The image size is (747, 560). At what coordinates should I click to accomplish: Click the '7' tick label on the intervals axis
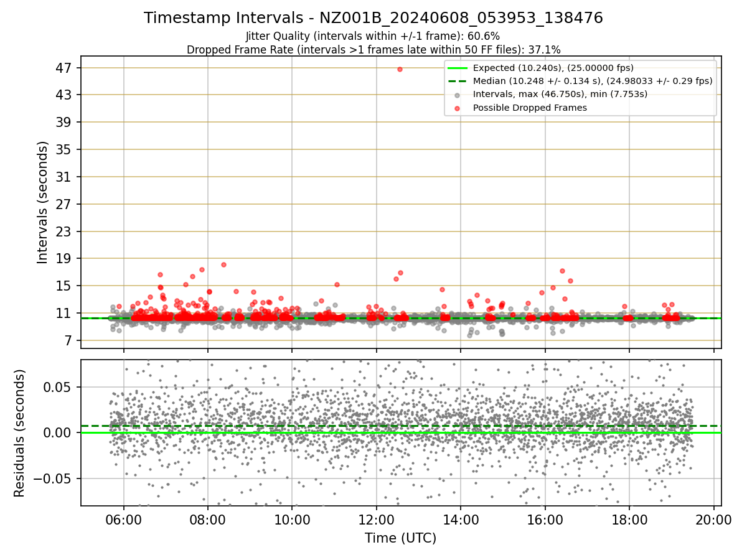(x=68, y=340)
